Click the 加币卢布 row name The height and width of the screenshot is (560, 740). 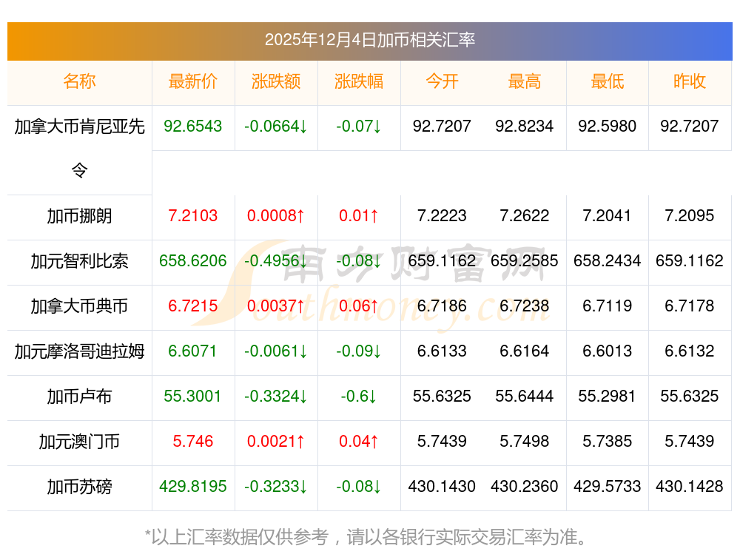(79, 397)
